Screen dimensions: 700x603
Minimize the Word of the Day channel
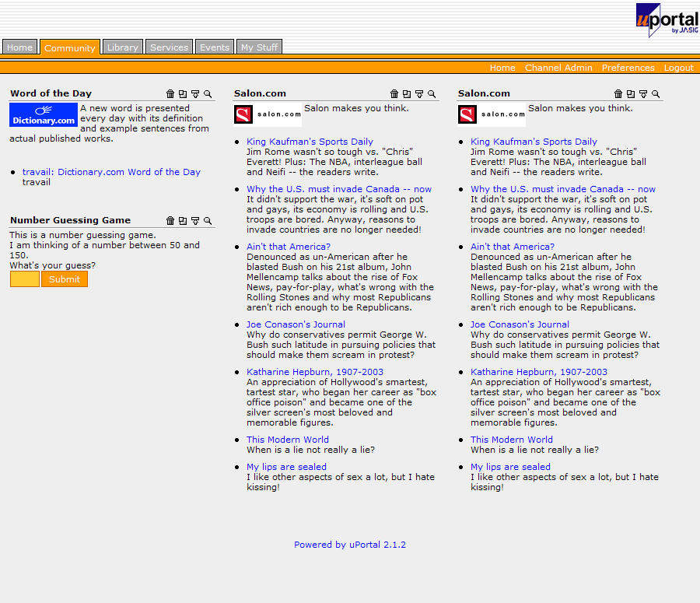click(x=195, y=94)
